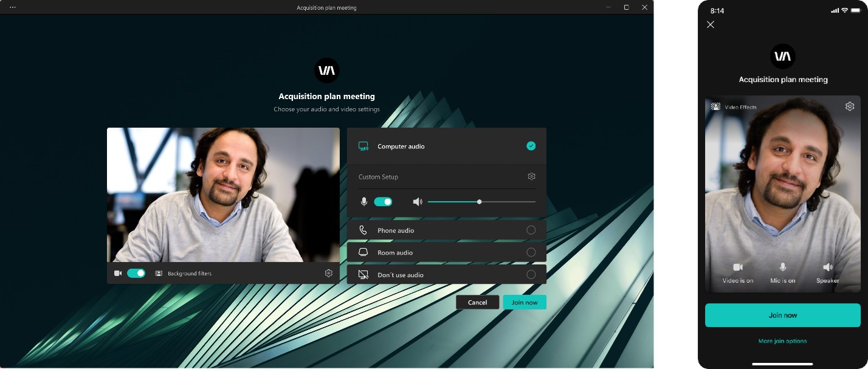Open Background filters
868x369 pixels.
(x=188, y=273)
